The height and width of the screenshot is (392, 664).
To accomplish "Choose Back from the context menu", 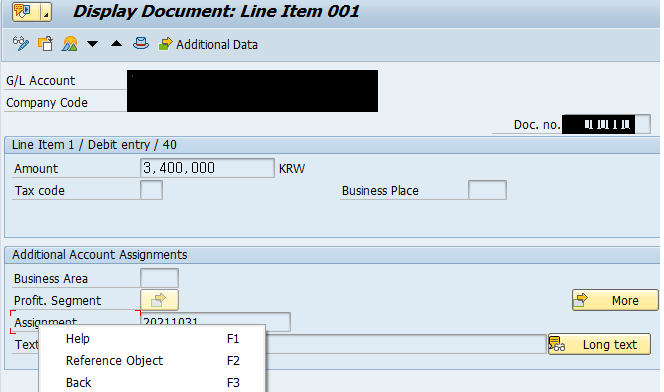I will (x=152, y=383).
